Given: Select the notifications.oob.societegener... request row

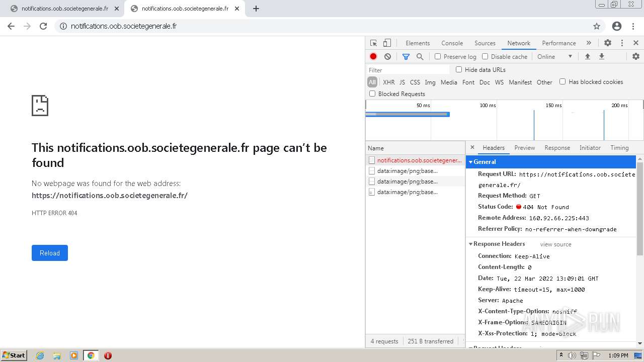Looking at the screenshot, I should coord(415,160).
